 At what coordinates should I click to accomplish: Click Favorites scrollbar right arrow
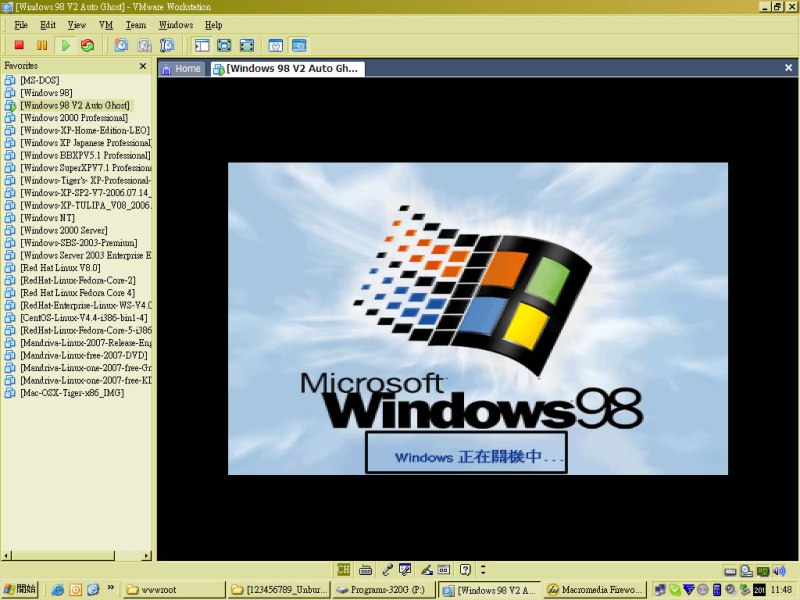coord(147,555)
